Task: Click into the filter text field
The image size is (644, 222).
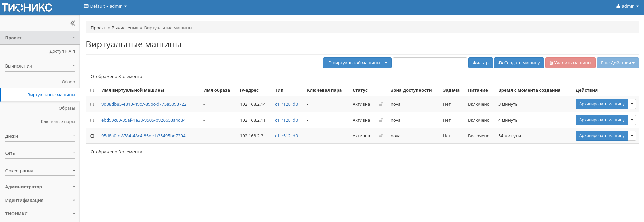Action: [430, 63]
